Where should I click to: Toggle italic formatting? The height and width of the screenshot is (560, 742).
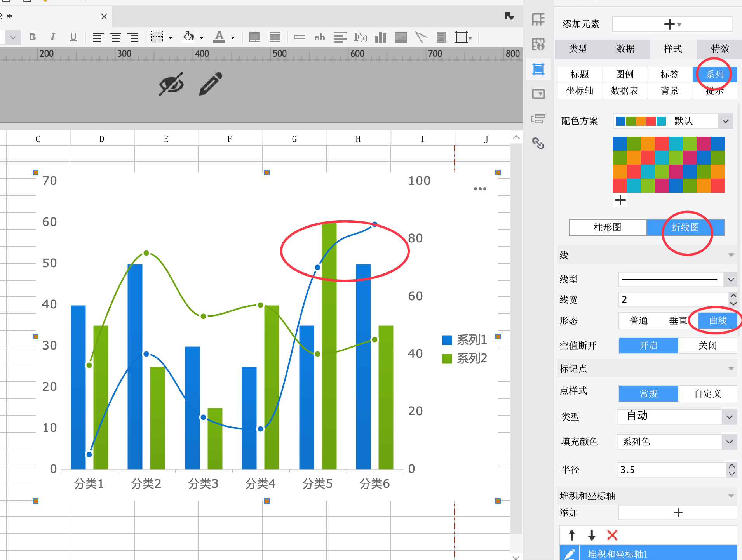[52, 37]
